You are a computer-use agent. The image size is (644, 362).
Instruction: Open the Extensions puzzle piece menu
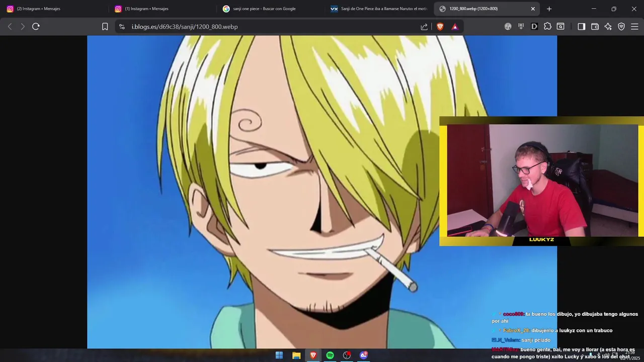(547, 27)
